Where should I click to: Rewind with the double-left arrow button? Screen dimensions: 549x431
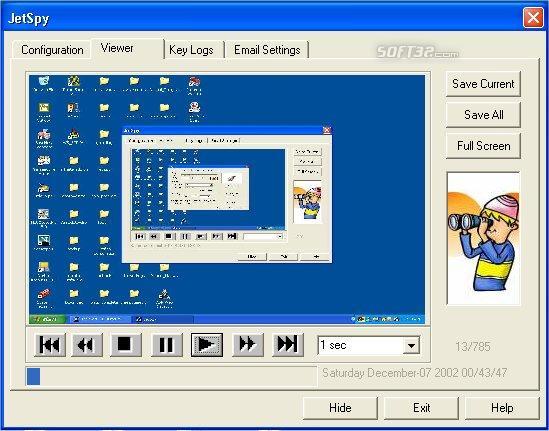click(87, 345)
